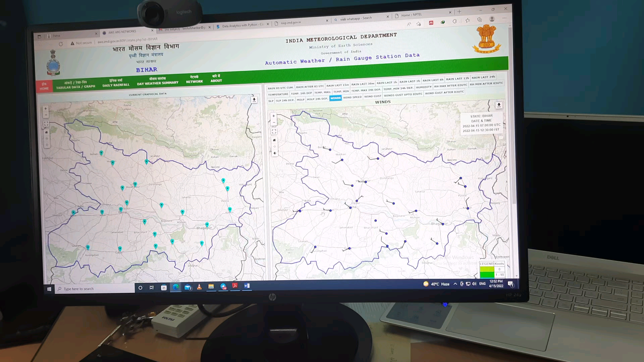Screen dimensions: 644x362
Task: Open File Explorer from the taskbar
Action: (211, 287)
